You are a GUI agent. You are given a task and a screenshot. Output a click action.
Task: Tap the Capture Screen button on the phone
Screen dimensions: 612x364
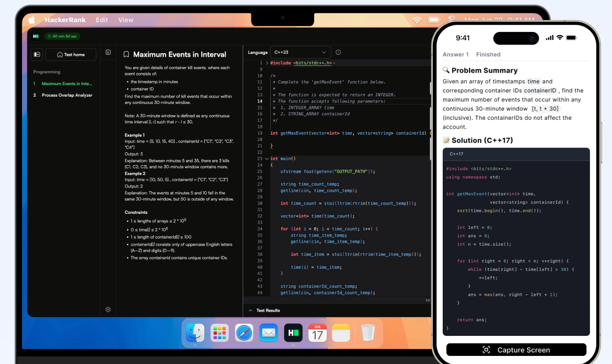[x=516, y=350]
